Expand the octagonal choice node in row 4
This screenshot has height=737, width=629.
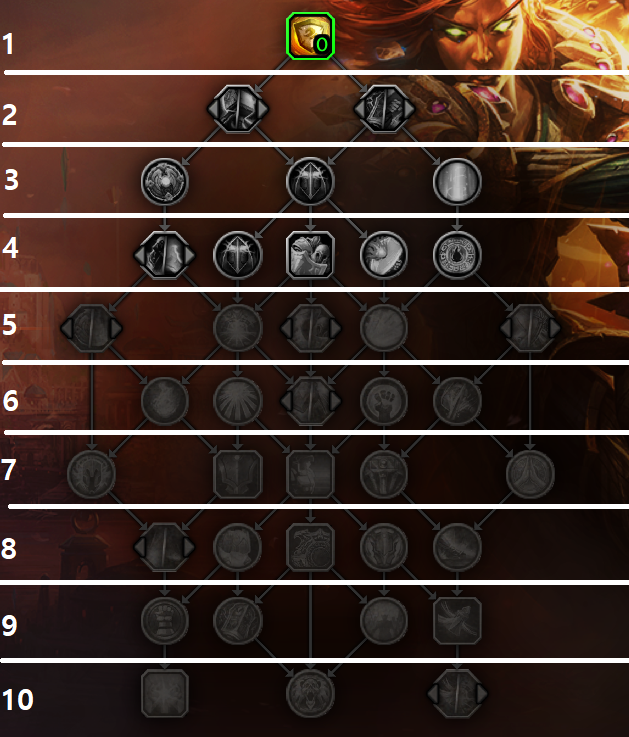[x=165, y=255]
